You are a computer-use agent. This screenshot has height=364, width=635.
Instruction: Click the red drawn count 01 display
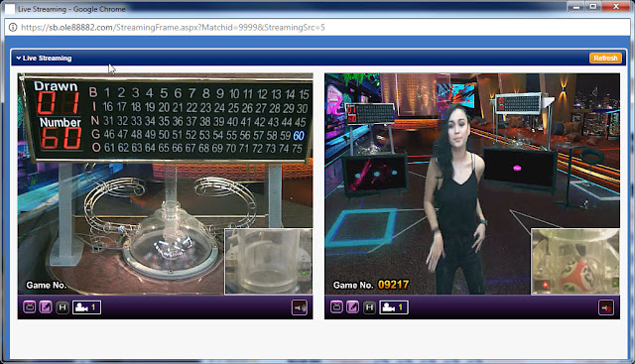59,103
